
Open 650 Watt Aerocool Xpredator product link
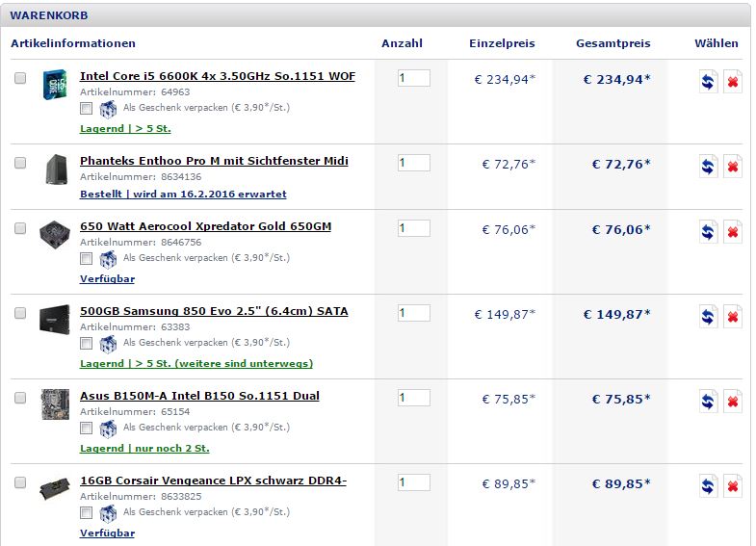pyautogui.click(x=205, y=226)
